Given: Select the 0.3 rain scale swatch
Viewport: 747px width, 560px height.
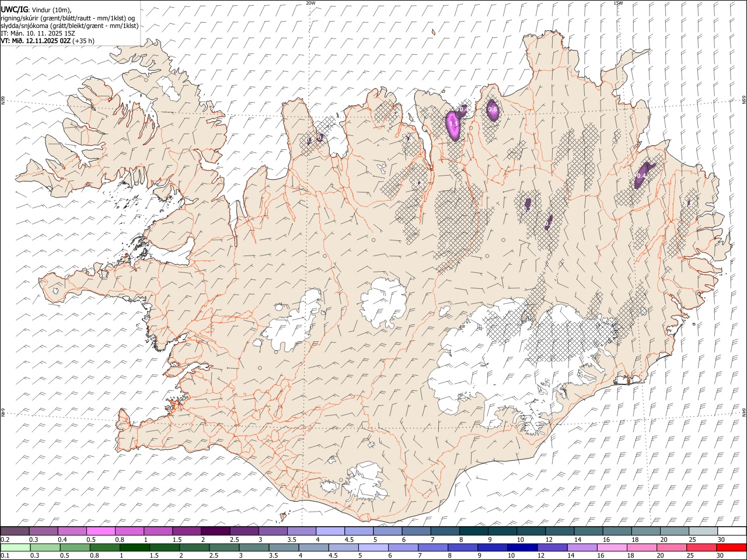Looking at the screenshot, I should tap(45, 547).
